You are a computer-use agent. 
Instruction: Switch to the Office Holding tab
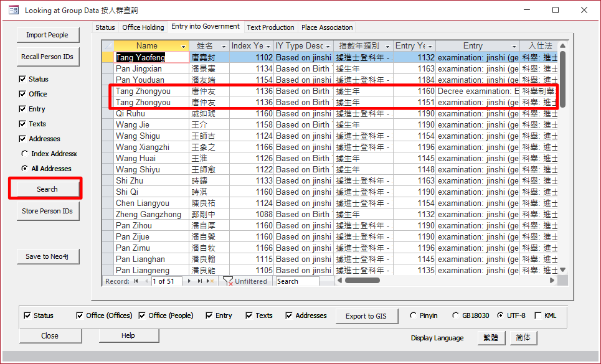(x=143, y=27)
